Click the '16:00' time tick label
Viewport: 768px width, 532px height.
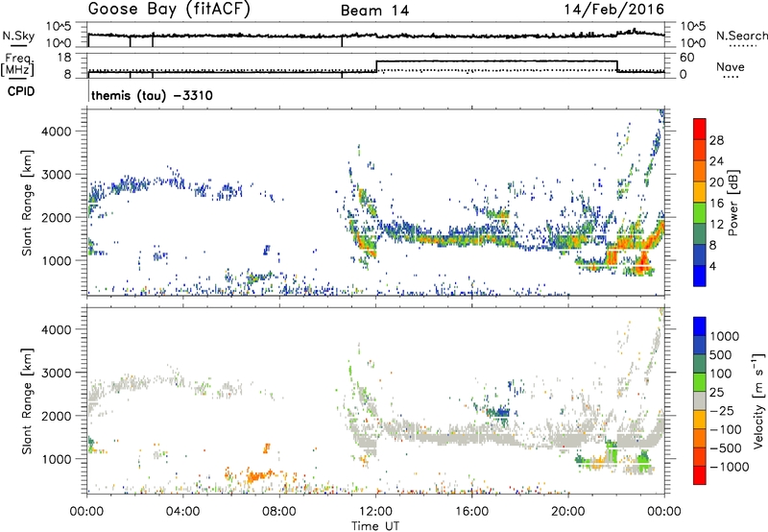tap(471, 512)
